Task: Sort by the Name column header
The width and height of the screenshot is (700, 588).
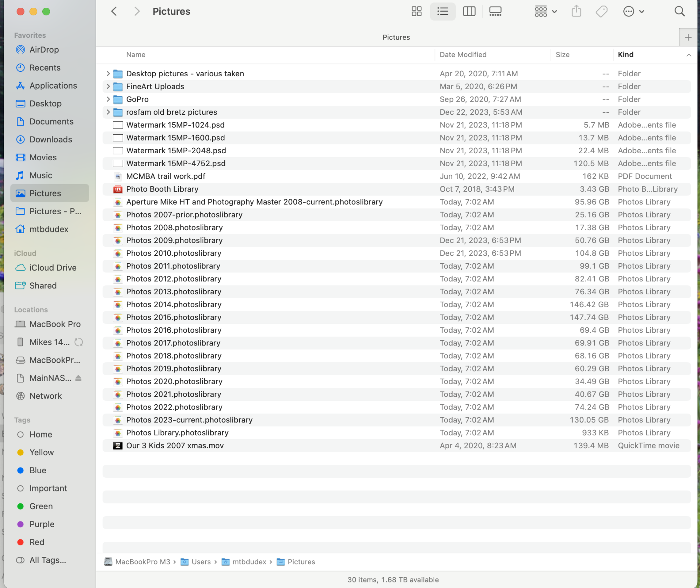Action: pyautogui.click(x=136, y=55)
